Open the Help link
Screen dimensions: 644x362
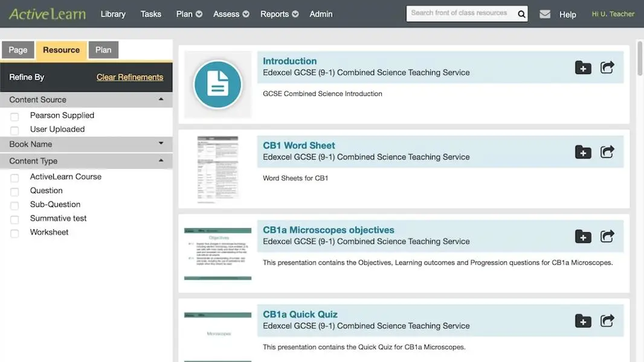click(568, 14)
